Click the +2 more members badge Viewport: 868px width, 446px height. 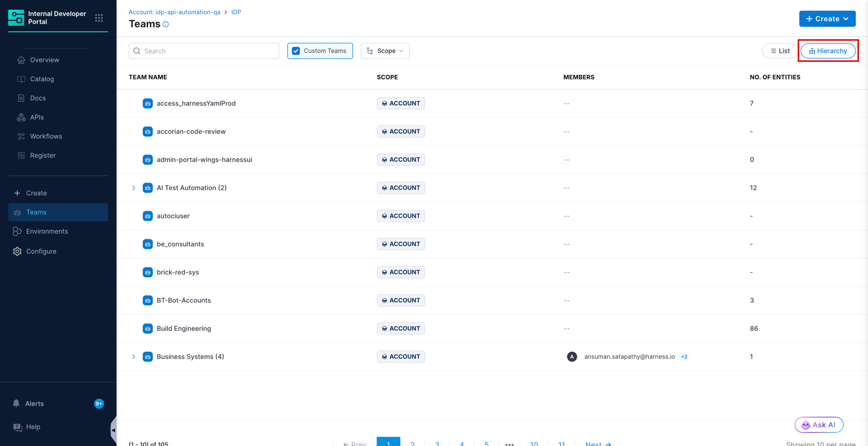tap(684, 357)
